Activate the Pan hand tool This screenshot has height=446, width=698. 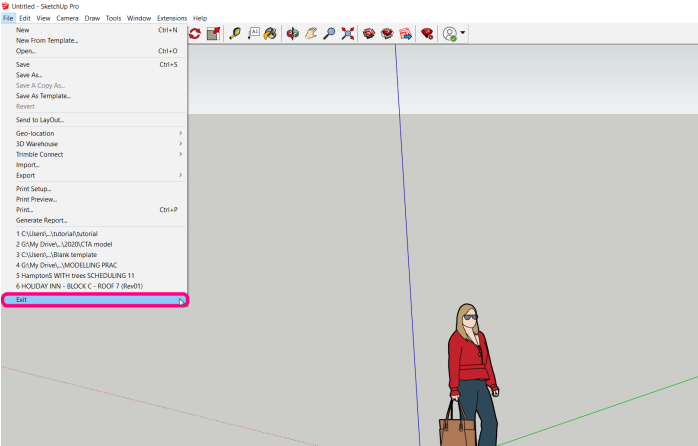pos(311,33)
